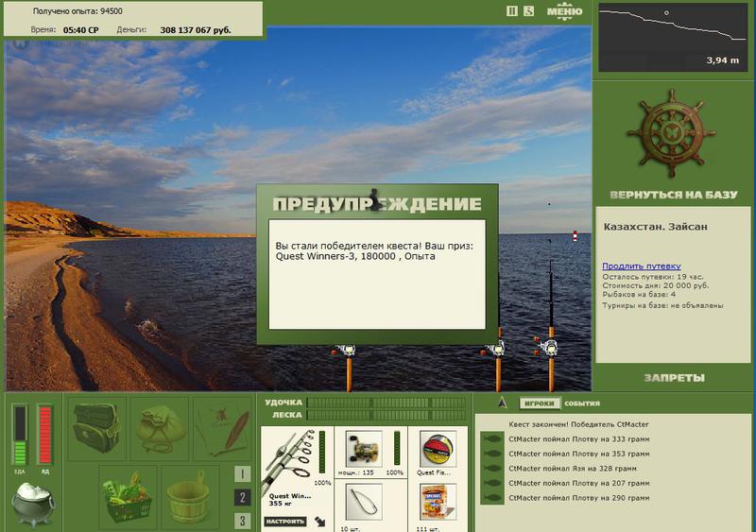The height and width of the screenshot is (532, 756).
Task: Click the fish icon beside Плотву 333 грамм
Action: [x=492, y=438]
